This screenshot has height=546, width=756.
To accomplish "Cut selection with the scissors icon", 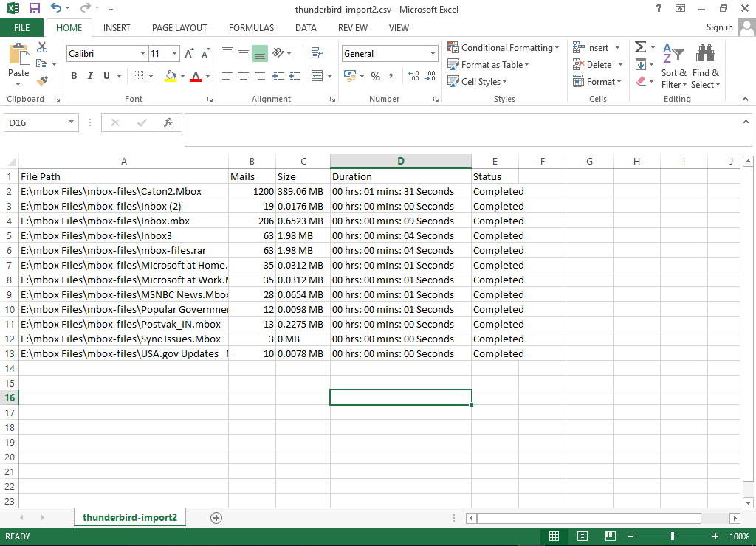I will [42, 47].
